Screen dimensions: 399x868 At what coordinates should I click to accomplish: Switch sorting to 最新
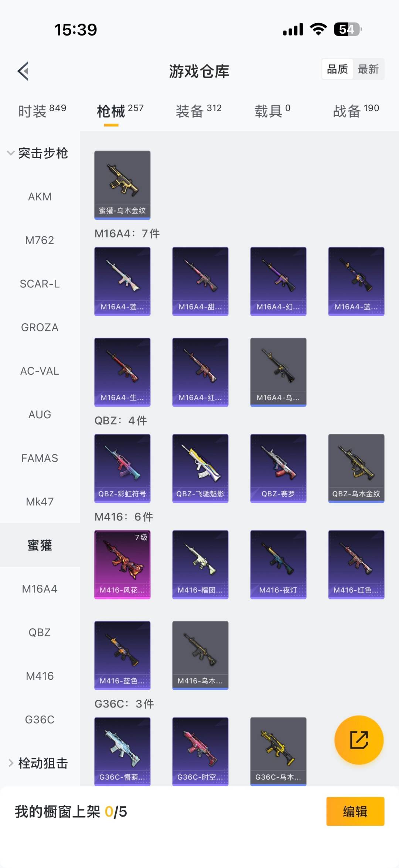pos(368,69)
